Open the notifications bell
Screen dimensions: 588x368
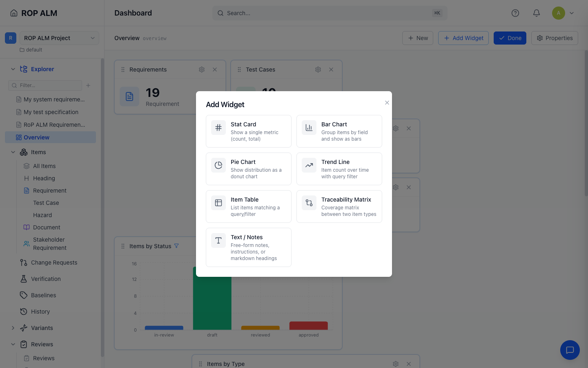click(537, 13)
